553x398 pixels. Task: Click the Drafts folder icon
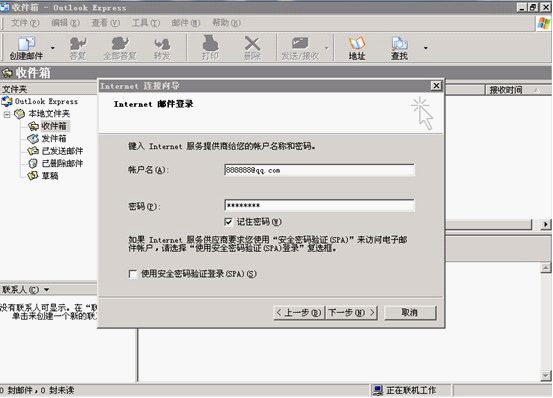pyautogui.click(x=33, y=176)
